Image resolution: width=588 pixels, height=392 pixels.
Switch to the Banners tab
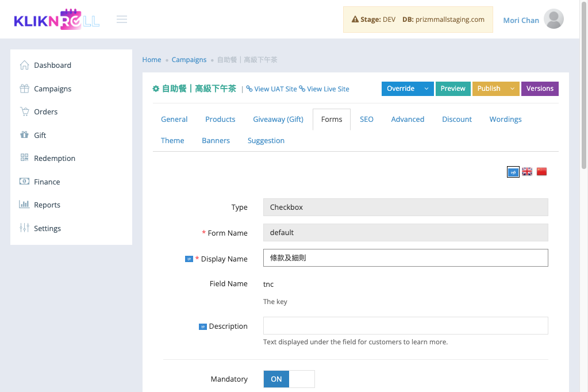(216, 141)
